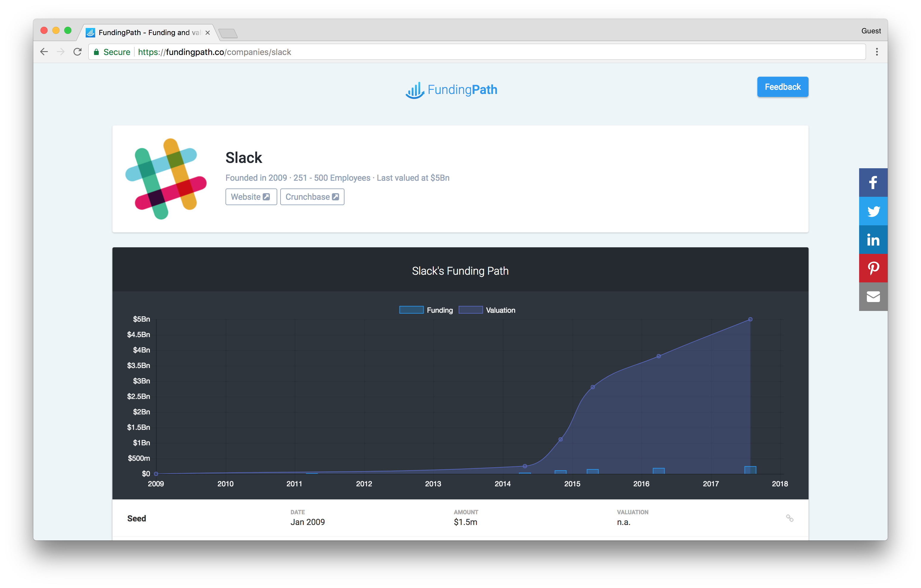Open Slack's Website link

pyautogui.click(x=251, y=197)
